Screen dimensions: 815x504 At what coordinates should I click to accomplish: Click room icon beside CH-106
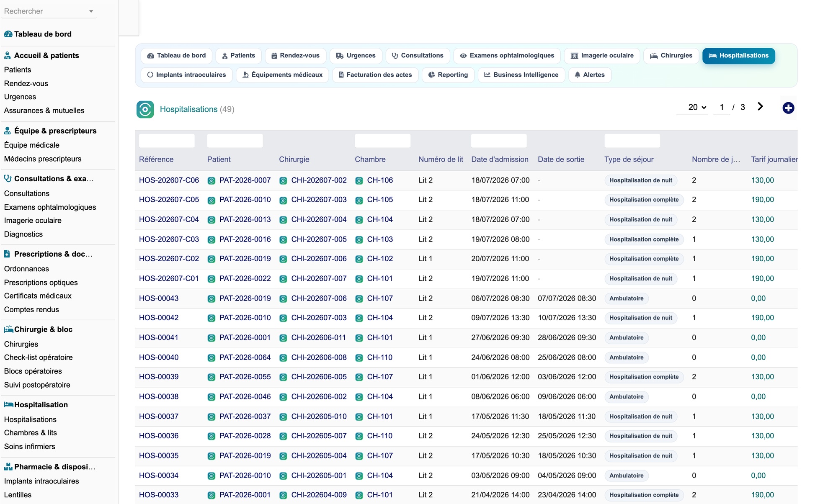tap(359, 181)
